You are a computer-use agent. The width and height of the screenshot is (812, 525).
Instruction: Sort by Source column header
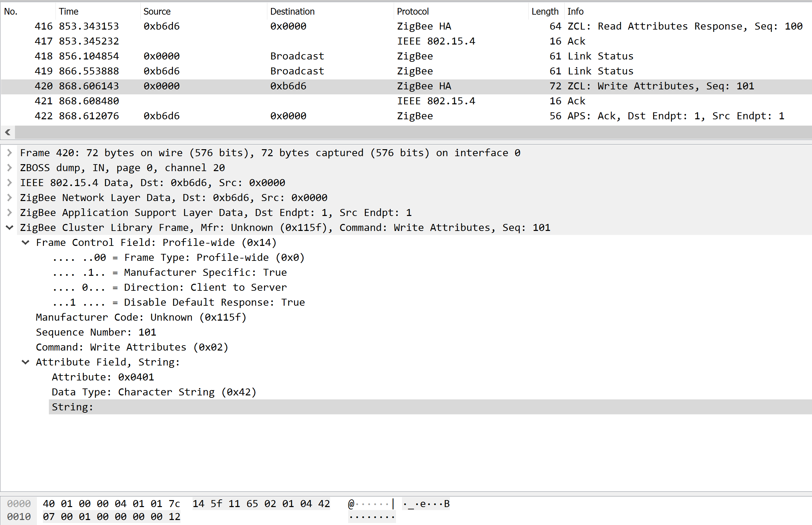[x=157, y=11]
